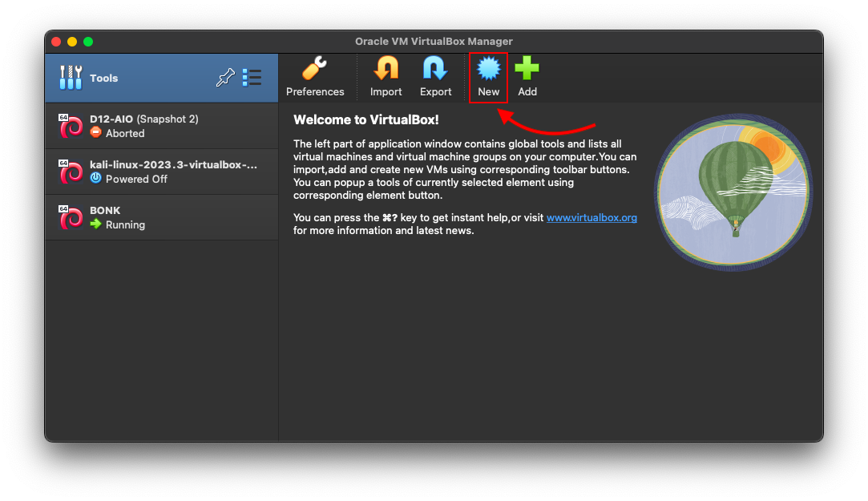Select the D12-AIO virtual machine
Image resolution: width=868 pixels, height=501 pixels.
[162, 126]
